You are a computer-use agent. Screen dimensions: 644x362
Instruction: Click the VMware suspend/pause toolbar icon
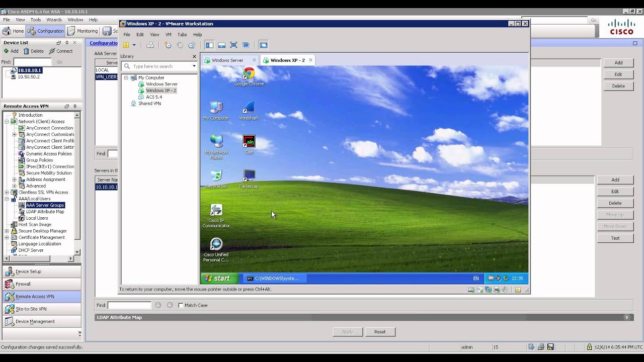pos(126,45)
